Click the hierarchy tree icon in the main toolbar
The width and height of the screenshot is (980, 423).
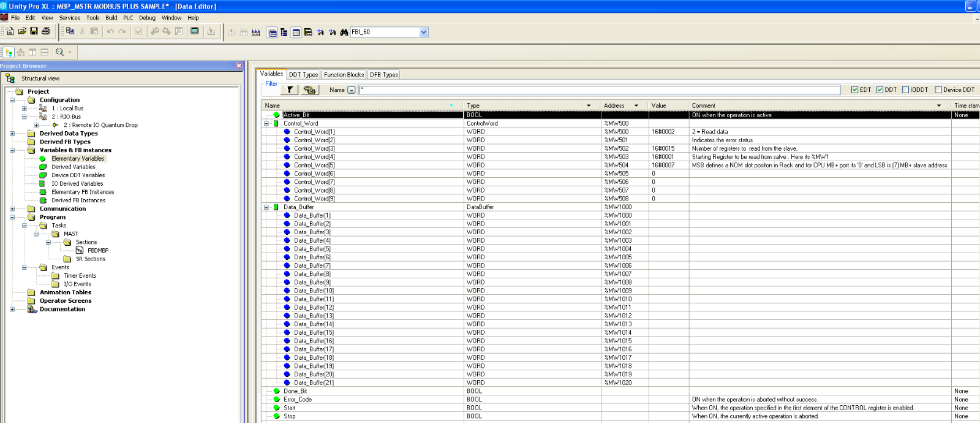click(x=284, y=32)
